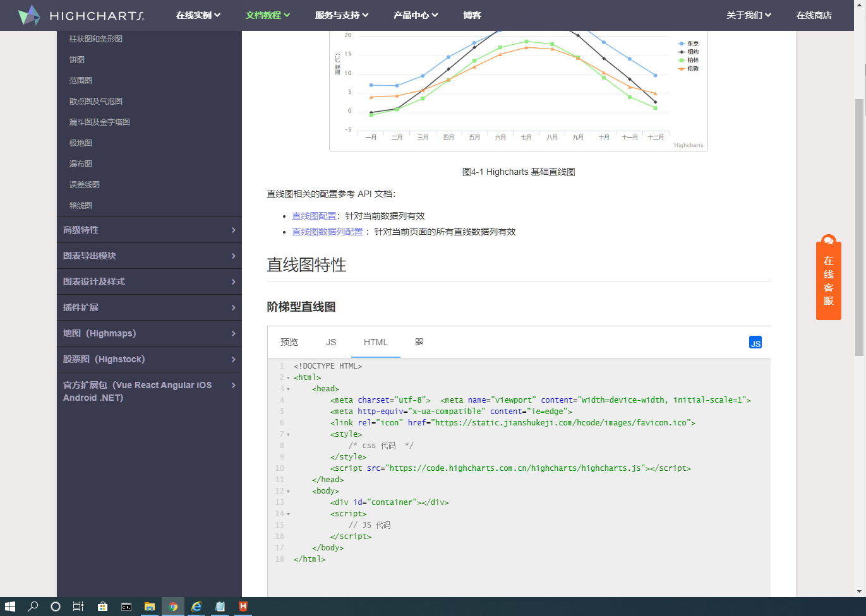Expand the 图表导出模块 sidebar section
The height and width of the screenshot is (616, 866).
point(149,256)
